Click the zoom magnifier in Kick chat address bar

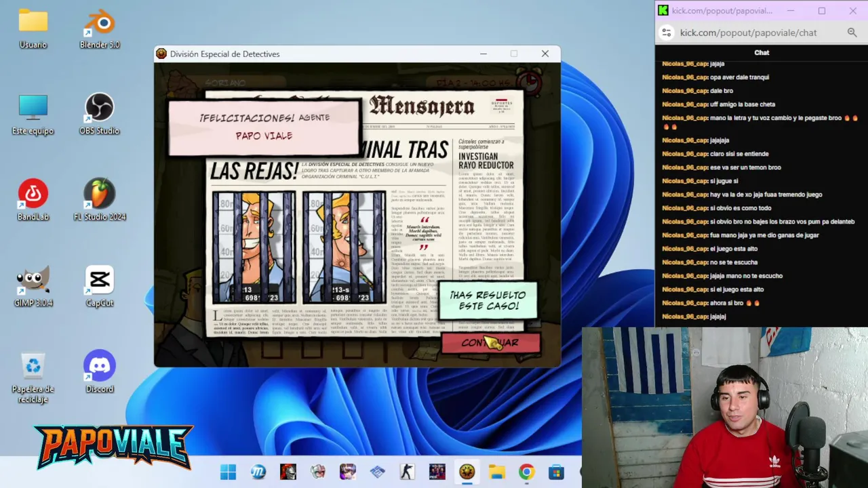[x=852, y=33]
